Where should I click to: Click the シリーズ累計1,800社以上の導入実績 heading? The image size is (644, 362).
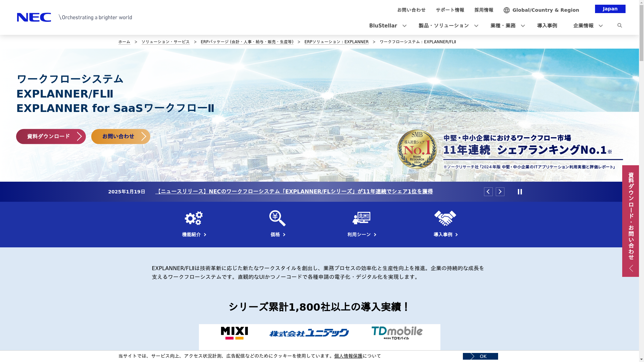point(319,307)
